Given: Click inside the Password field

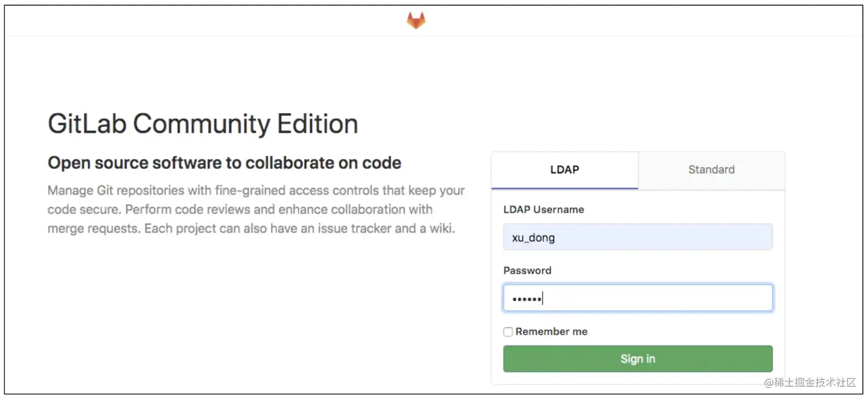Looking at the screenshot, I should coord(638,298).
